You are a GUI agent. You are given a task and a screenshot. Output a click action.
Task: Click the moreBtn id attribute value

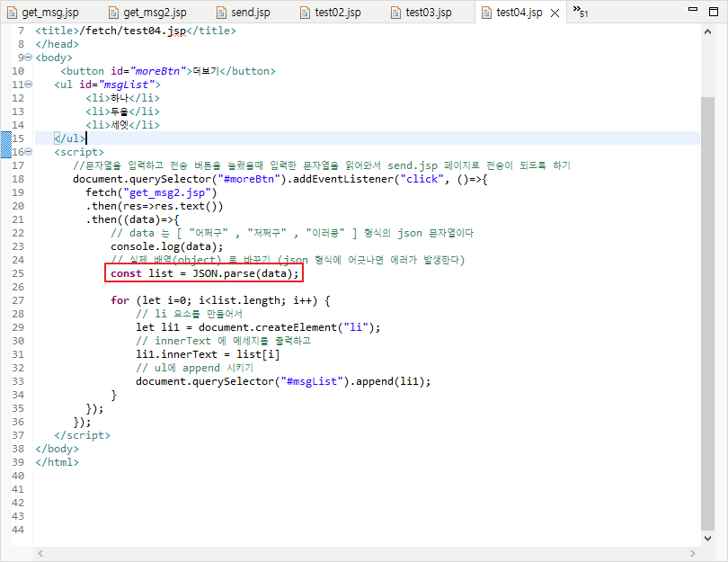click(157, 71)
